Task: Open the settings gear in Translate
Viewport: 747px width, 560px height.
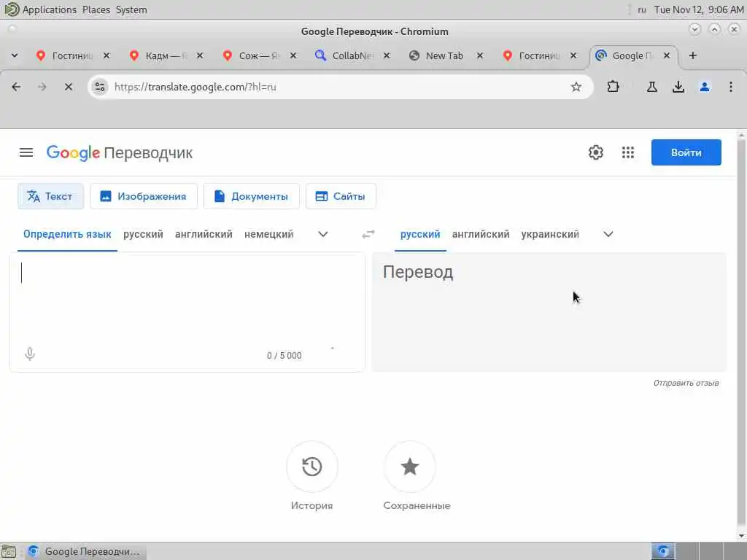Action: point(595,152)
